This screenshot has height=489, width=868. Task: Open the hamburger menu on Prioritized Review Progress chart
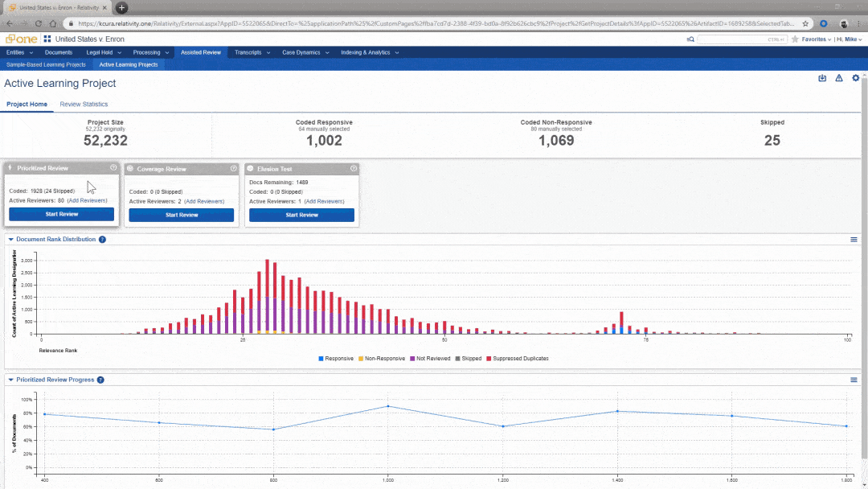pos(854,379)
